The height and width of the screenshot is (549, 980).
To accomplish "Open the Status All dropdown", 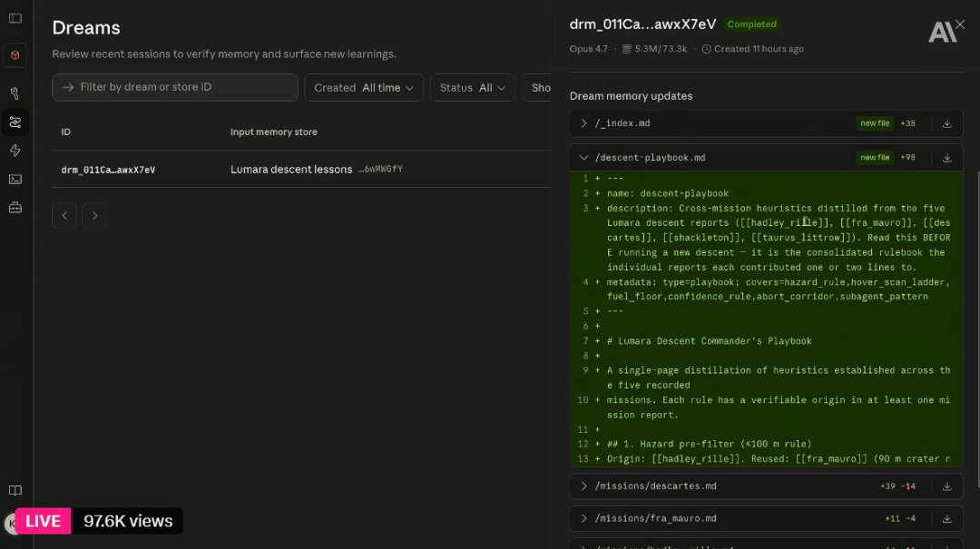I will coord(473,88).
